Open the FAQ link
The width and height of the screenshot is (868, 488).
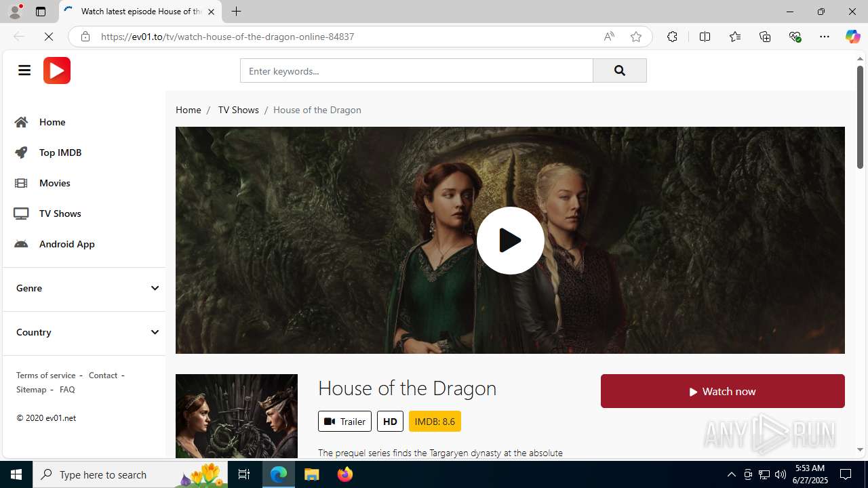(x=67, y=389)
